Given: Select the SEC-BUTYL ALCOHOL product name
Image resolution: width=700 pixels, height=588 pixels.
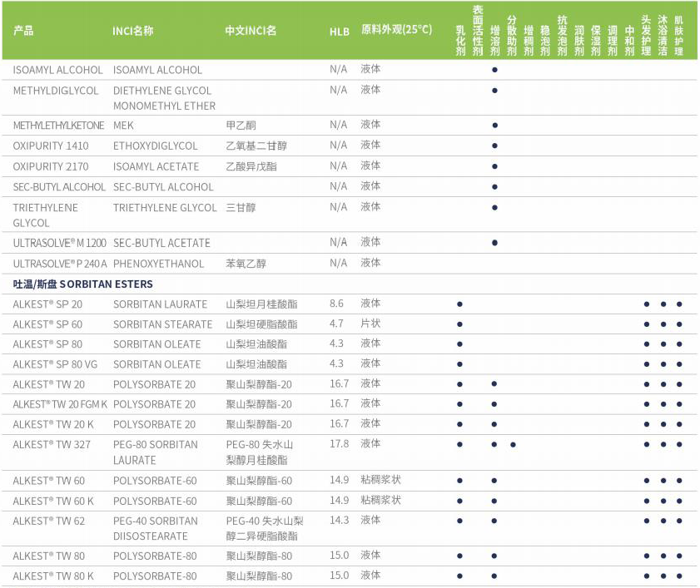Looking at the screenshot, I should pyautogui.click(x=59, y=187).
